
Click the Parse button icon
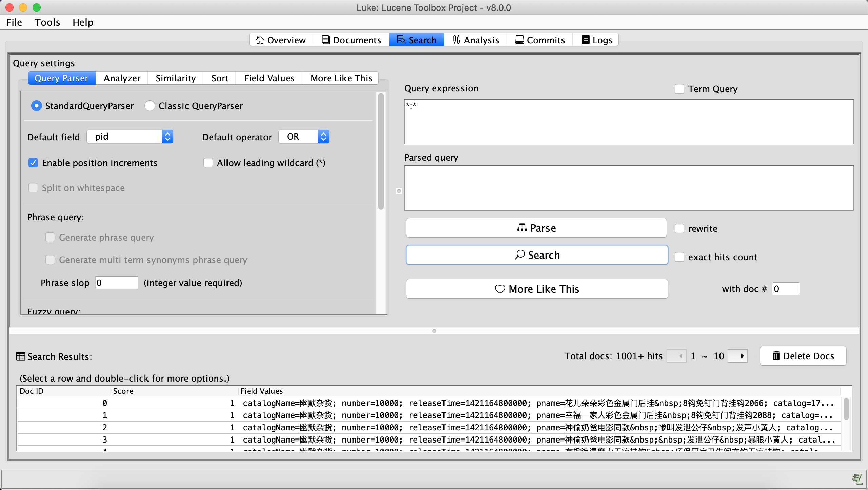pyautogui.click(x=520, y=228)
